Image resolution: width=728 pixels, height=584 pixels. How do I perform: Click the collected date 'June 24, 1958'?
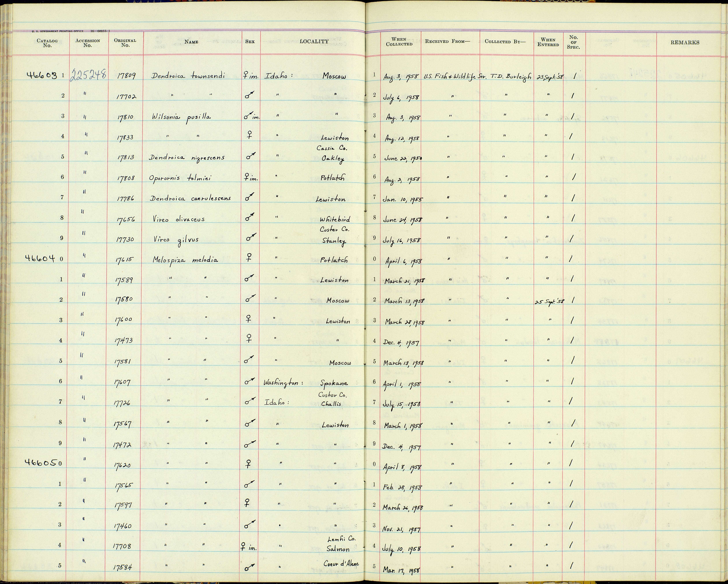(x=402, y=220)
